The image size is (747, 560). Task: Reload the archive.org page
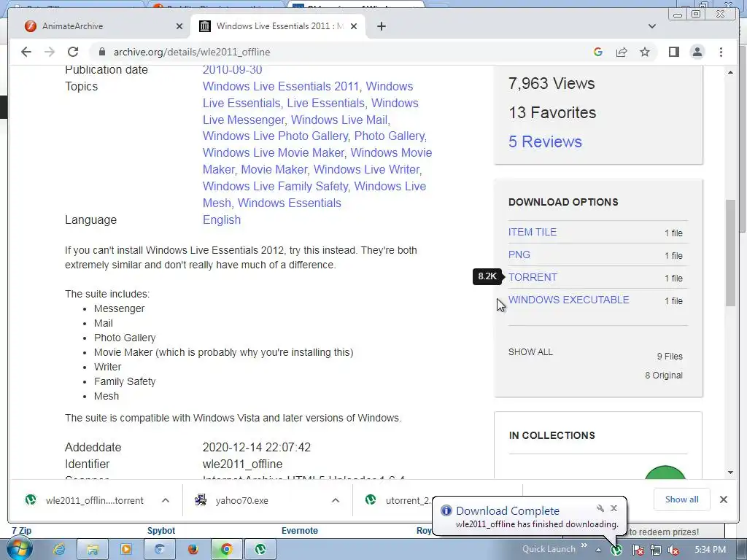pyautogui.click(x=73, y=52)
